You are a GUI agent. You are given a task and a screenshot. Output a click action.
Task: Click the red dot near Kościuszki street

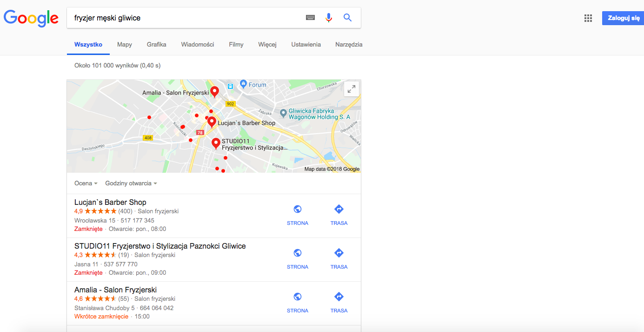[x=183, y=127]
